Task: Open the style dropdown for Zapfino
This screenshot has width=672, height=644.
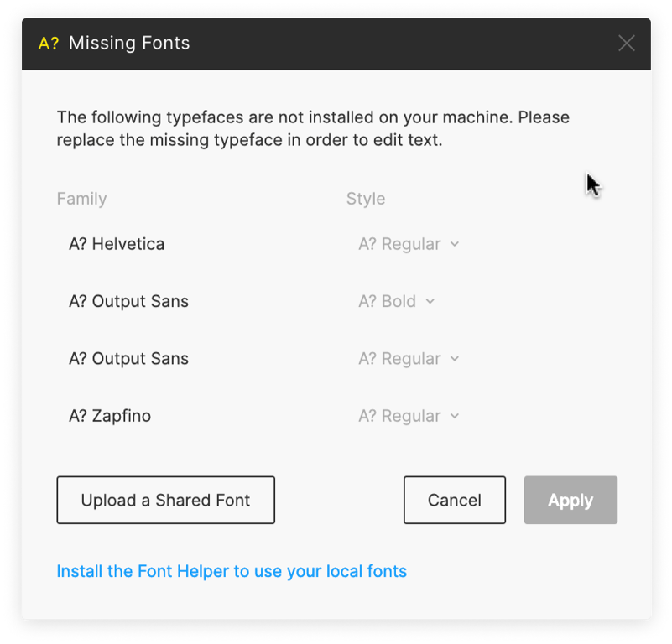Action: [409, 416]
